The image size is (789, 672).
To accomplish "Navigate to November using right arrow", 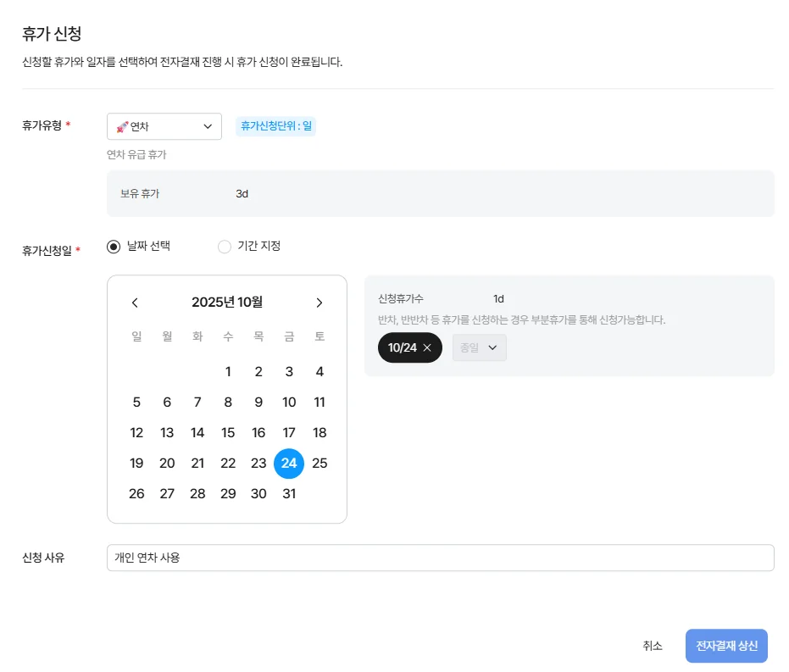I will pyautogui.click(x=319, y=303).
